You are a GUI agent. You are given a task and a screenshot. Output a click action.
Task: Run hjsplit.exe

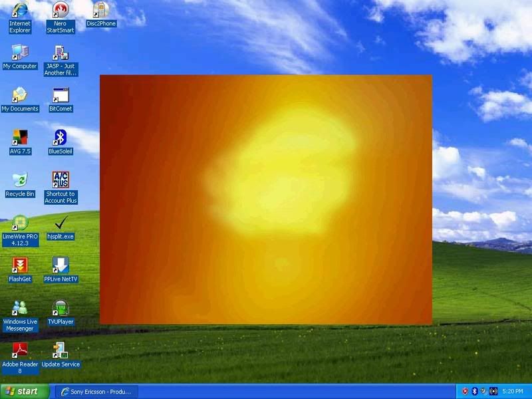61,225
